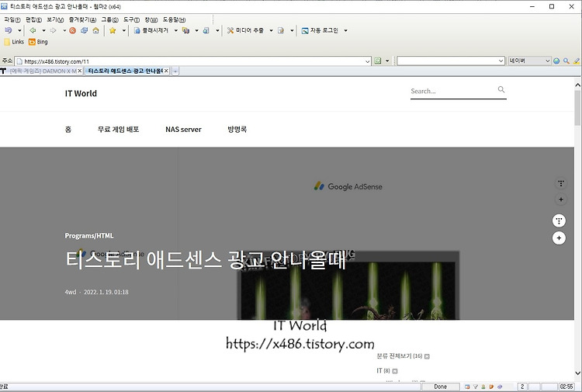Click the globe icon next to search engine
Image resolution: width=582 pixels, height=392 pixels.
[x=556, y=61]
